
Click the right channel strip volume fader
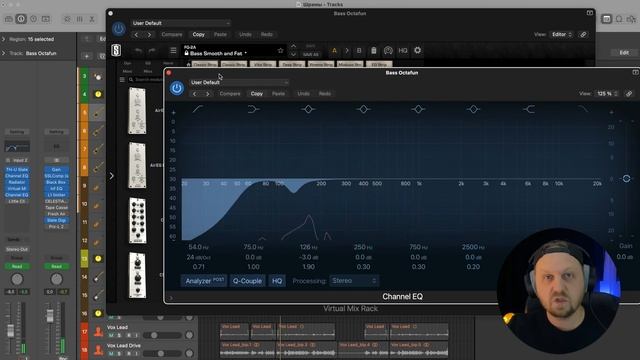[50, 316]
